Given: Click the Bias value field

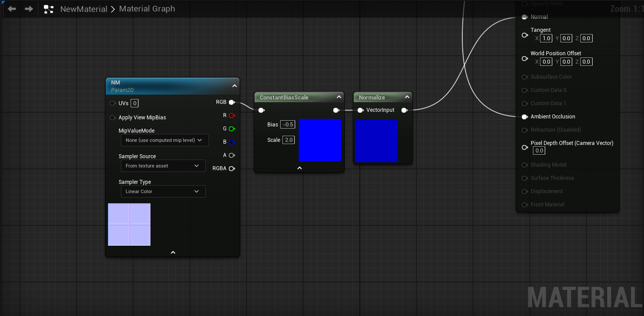Looking at the screenshot, I should point(288,125).
